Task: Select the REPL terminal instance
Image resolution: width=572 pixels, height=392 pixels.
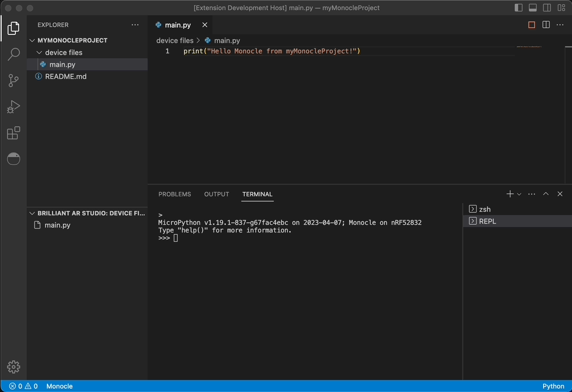Action: [x=518, y=221]
